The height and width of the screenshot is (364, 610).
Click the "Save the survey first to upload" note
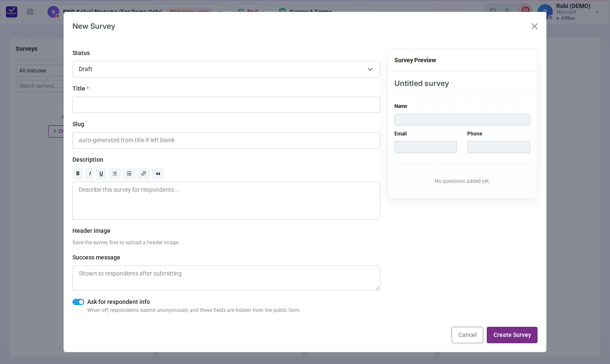point(126,243)
